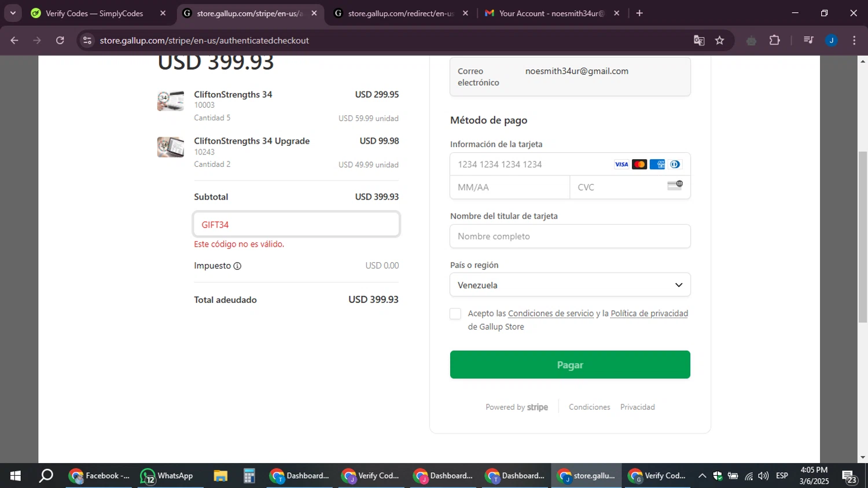The width and height of the screenshot is (868, 488).
Task: Open a new browser tab
Action: pyautogui.click(x=639, y=13)
